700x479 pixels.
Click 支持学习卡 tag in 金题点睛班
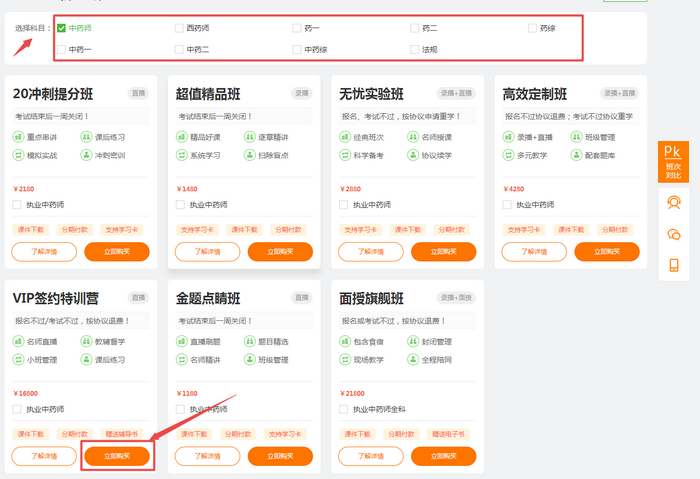(x=285, y=434)
